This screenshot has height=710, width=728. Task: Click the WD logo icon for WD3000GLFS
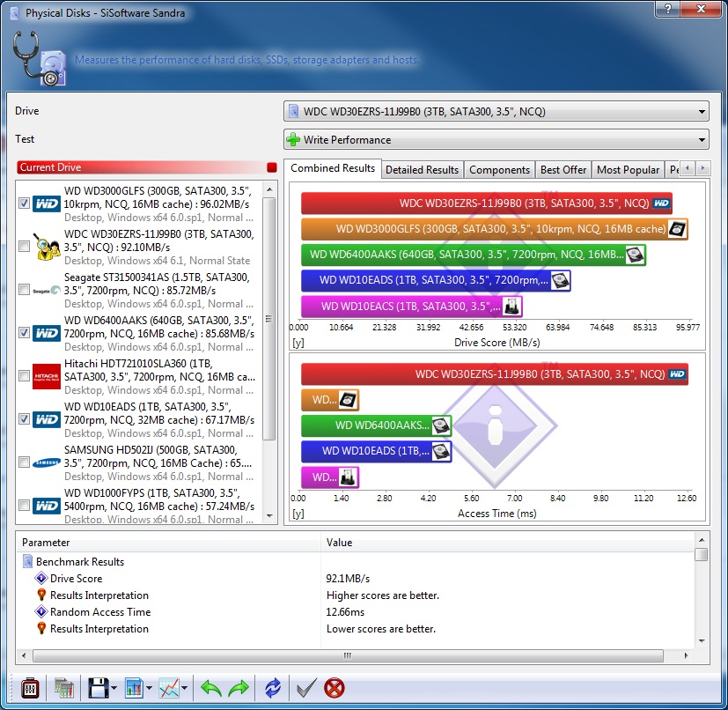coord(47,203)
